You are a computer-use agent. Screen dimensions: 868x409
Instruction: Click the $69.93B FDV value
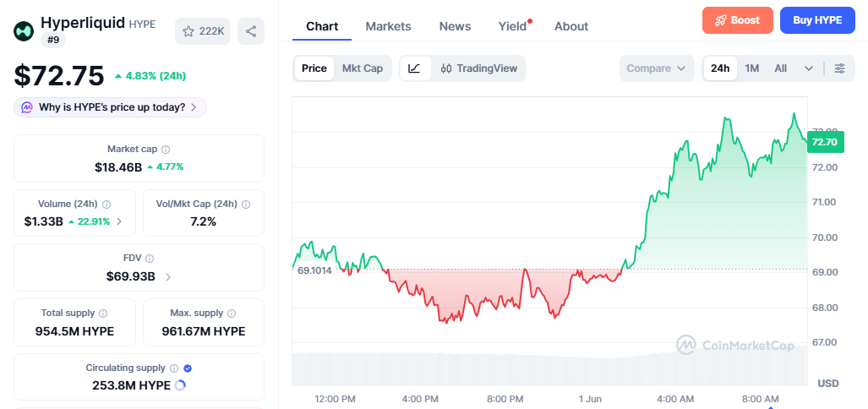click(131, 276)
